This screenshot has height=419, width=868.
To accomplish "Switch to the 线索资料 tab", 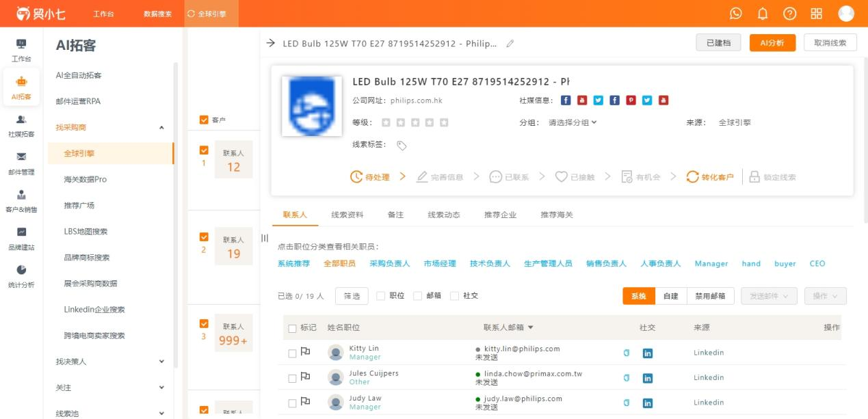I will point(347,215).
